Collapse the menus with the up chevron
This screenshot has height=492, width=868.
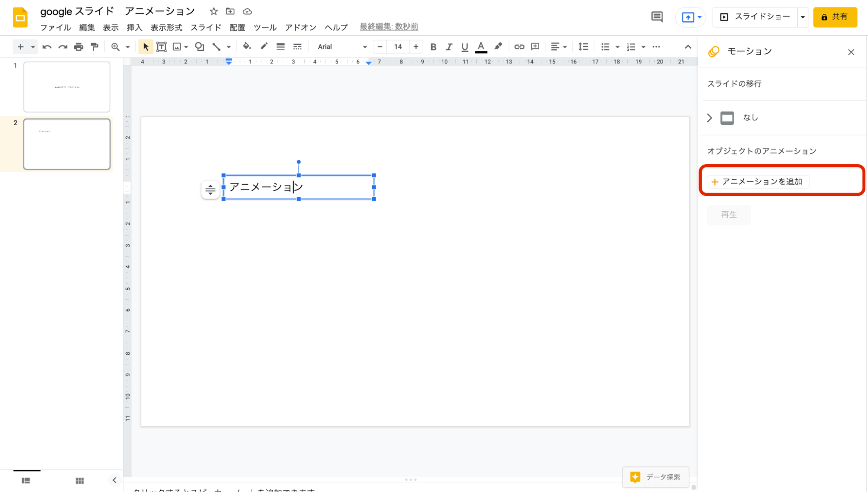(x=688, y=47)
